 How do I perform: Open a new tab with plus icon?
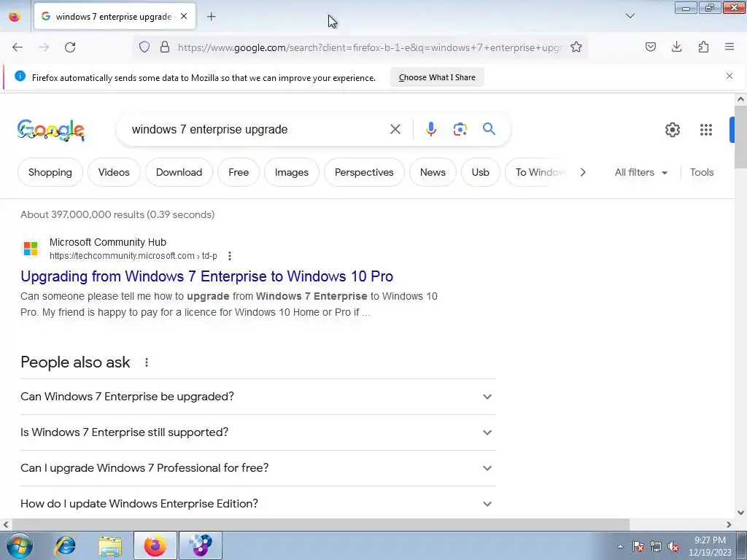pos(212,17)
